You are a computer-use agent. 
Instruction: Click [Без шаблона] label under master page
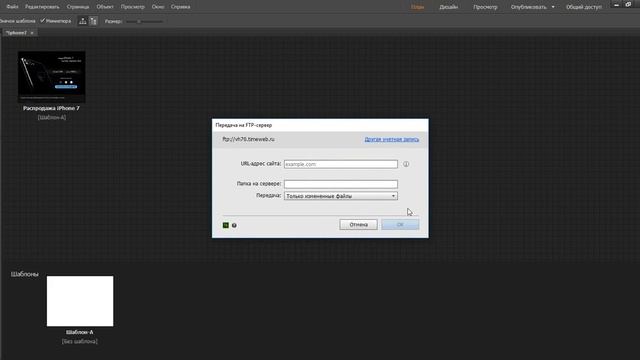tap(80, 341)
